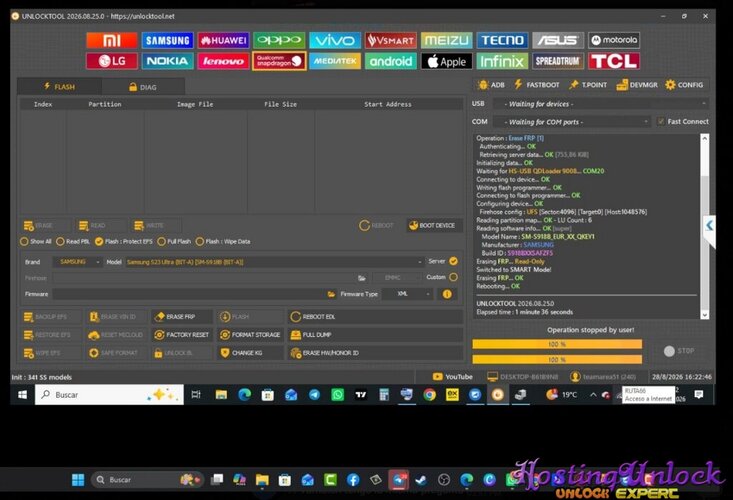Screen dimensions: 733x500
Task: Select the Lenovo brand logo
Action: point(223,61)
